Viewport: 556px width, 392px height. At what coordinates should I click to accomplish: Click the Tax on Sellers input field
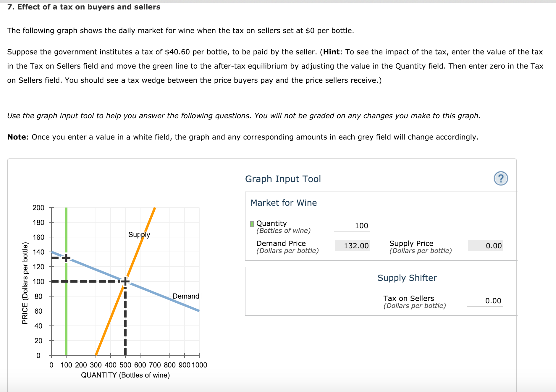pos(485,301)
